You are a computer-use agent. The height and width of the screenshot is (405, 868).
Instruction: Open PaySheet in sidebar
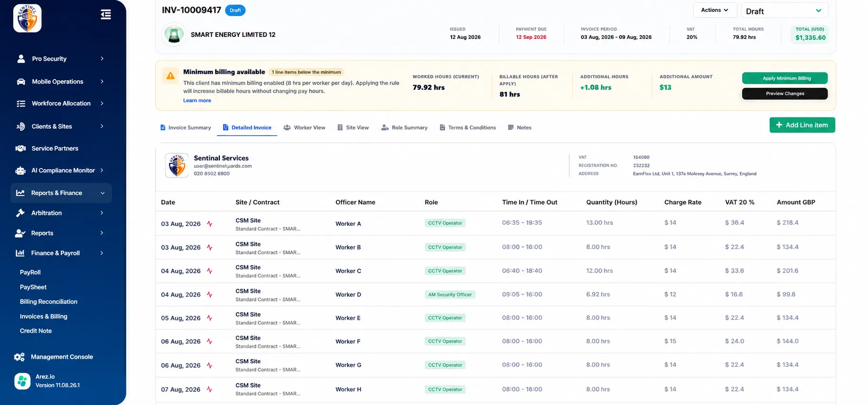[x=33, y=287]
